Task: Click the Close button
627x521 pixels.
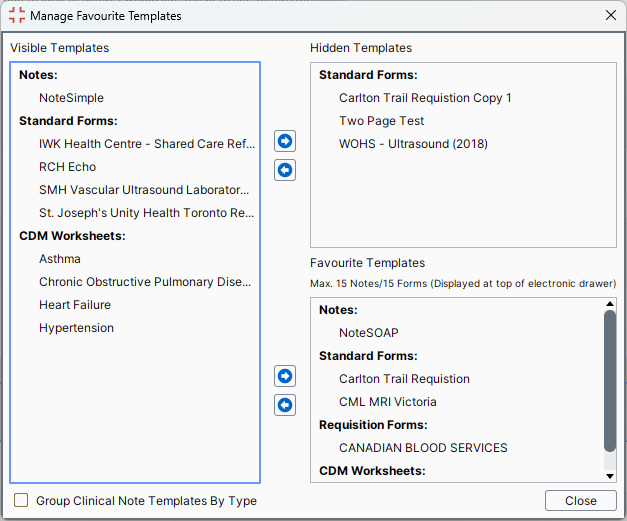Action: [581, 501]
